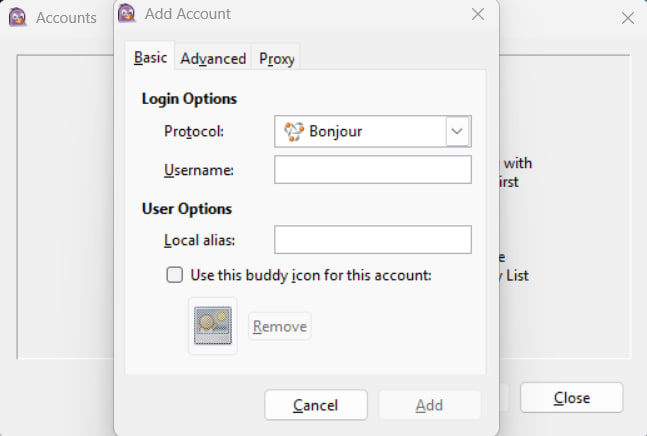Click the Local alias label
Image resolution: width=647 pixels, height=436 pixels.
[x=199, y=240]
